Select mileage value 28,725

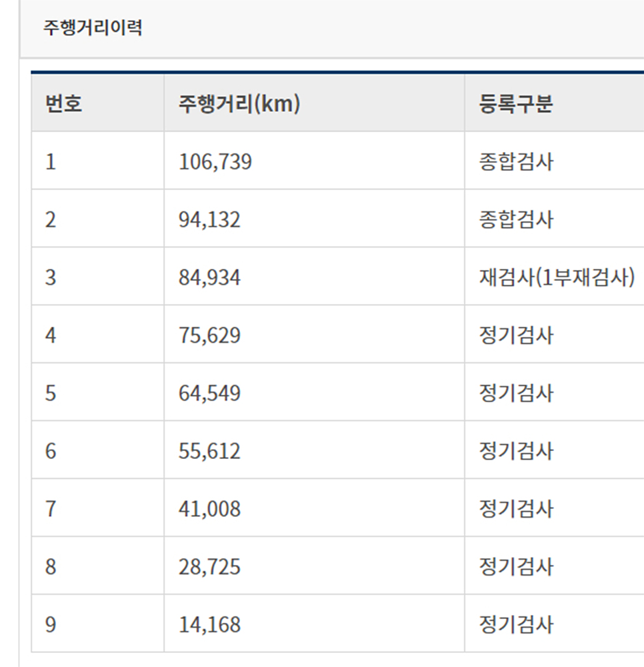[x=209, y=568]
